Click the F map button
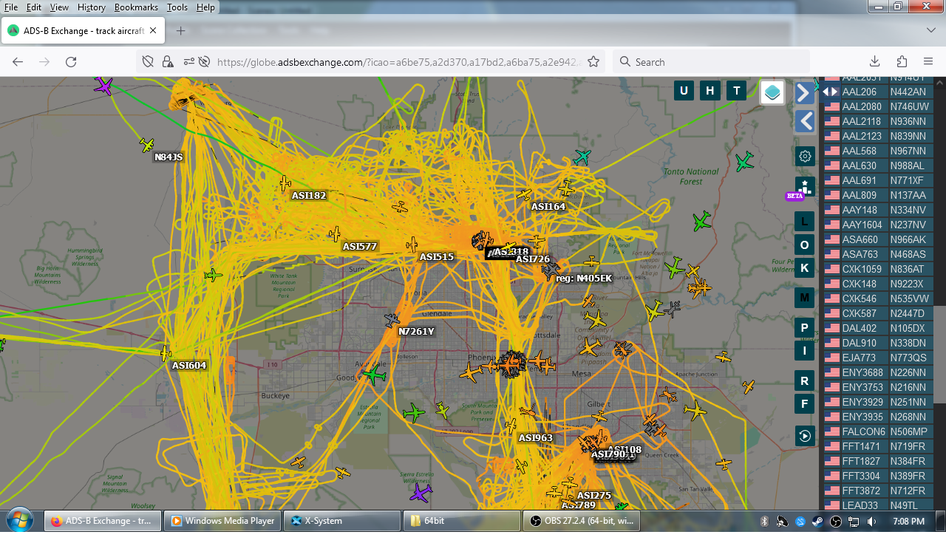This screenshot has height=560, width=946. pyautogui.click(x=805, y=403)
